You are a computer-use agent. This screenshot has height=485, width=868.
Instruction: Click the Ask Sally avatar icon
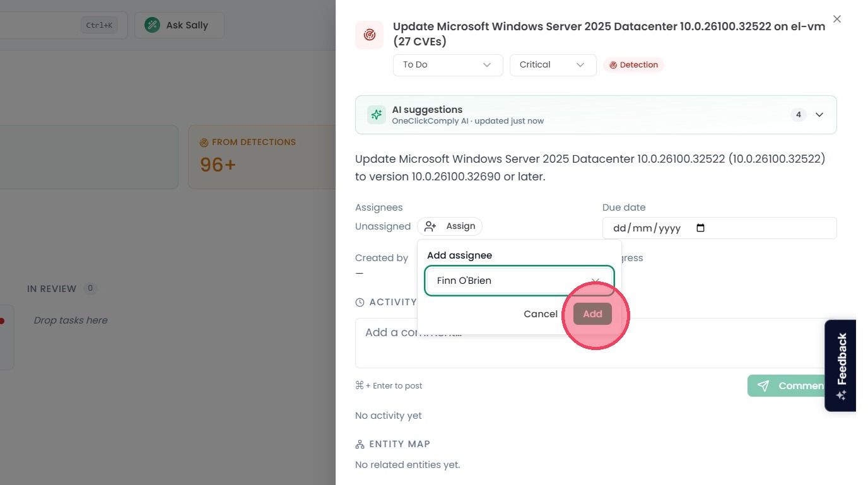click(152, 25)
